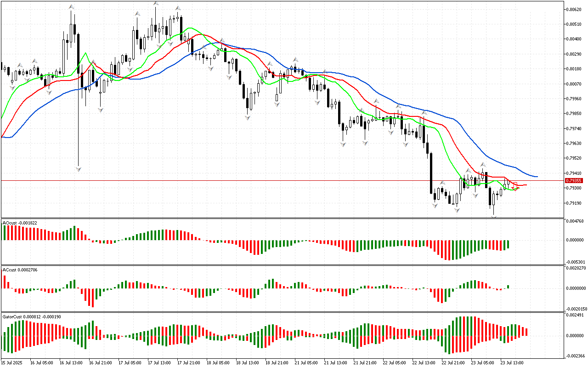Viewport: 588px width, 368px height.
Task: Click the up fractal arrow above the 21 Jul 05:00 peak
Action: tap(296, 60)
